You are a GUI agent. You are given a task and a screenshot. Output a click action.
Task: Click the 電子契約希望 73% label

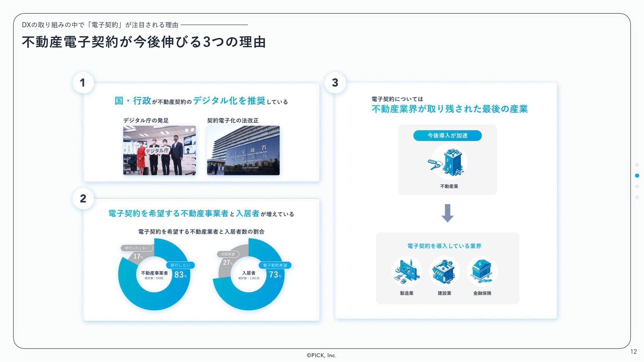click(275, 265)
